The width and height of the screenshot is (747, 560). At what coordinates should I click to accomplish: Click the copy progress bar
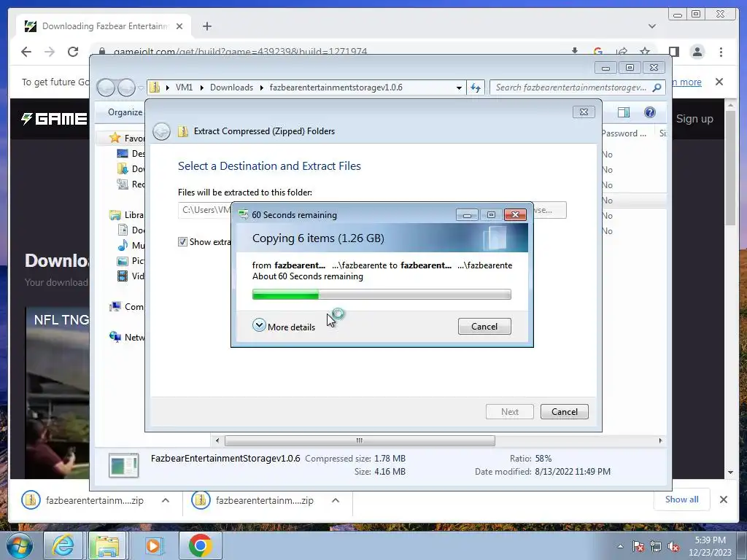[x=381, y=295]
